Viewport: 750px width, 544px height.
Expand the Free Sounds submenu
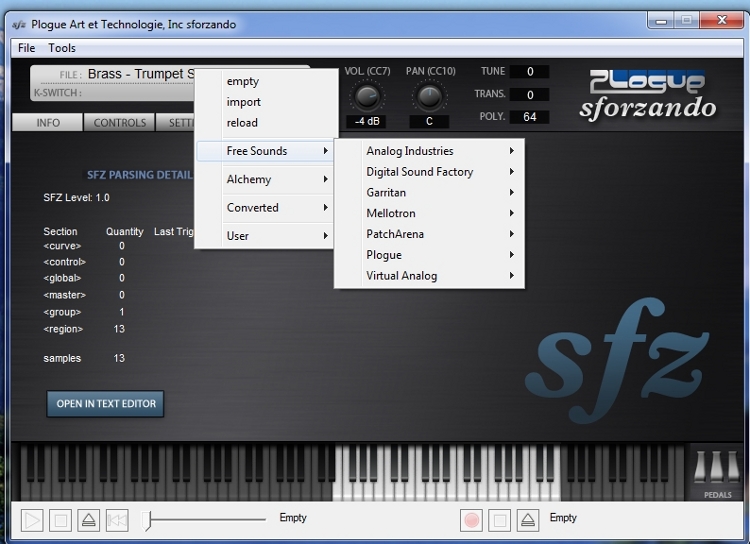pyautogui.click(x=265, y=151)
